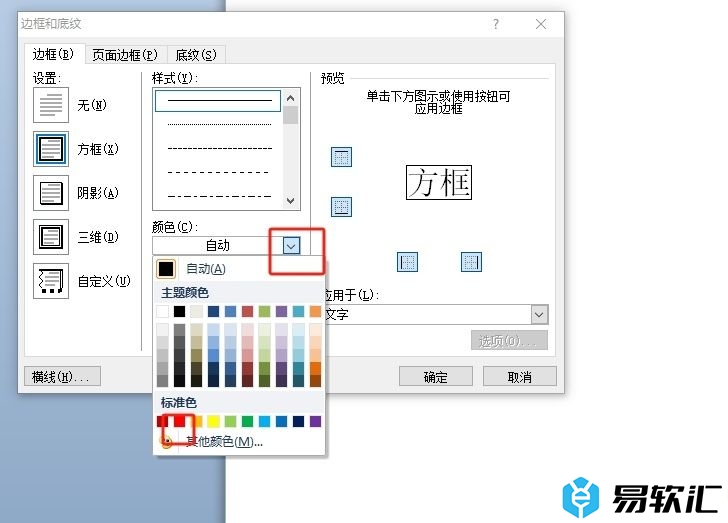Click the 方框 preview text sample
Screen dimensions: 728x523
click(439, 183)
